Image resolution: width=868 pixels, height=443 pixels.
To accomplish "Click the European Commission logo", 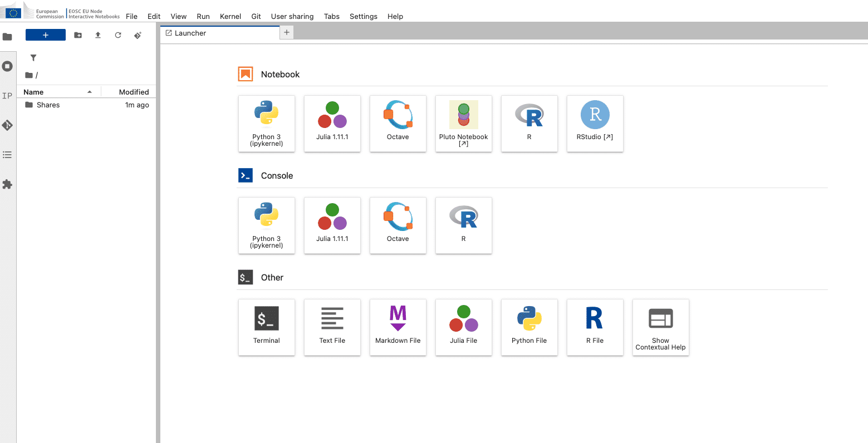I will (33, 11).
